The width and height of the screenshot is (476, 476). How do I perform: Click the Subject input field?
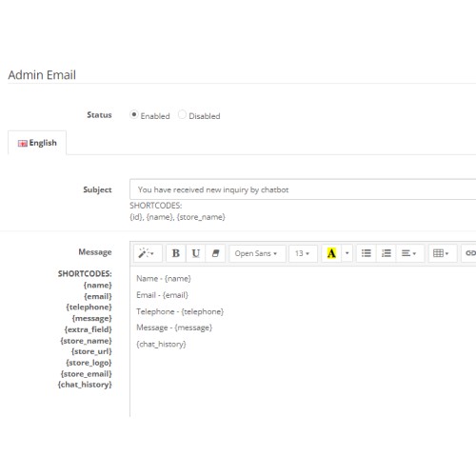(303, 189)
